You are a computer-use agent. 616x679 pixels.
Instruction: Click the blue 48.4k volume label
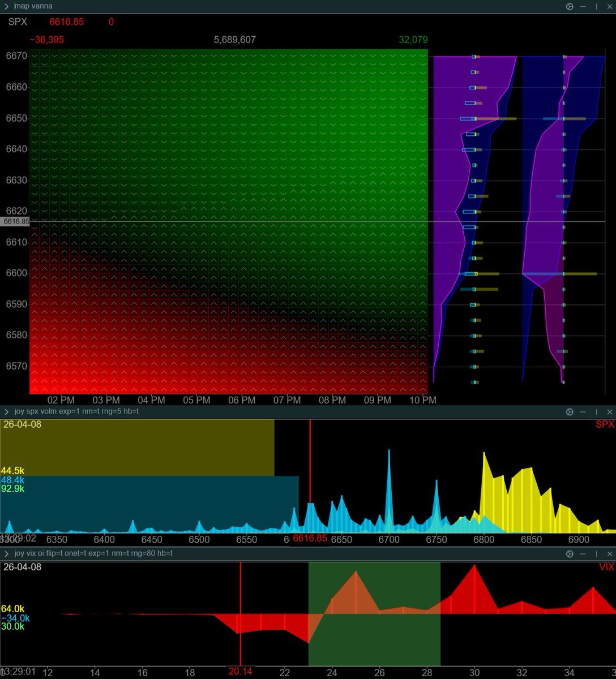(12, 480)
